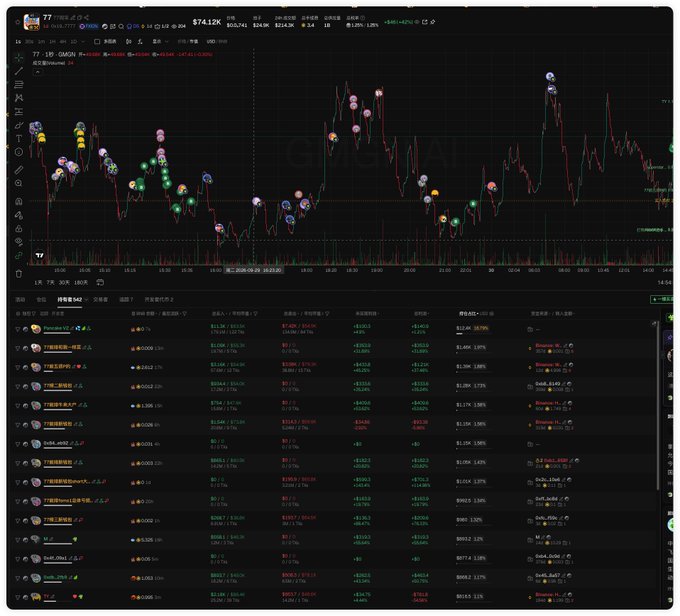Screen dimensions: 680x616
Task: Select the 1s timeframe
Action: (18, 42)
